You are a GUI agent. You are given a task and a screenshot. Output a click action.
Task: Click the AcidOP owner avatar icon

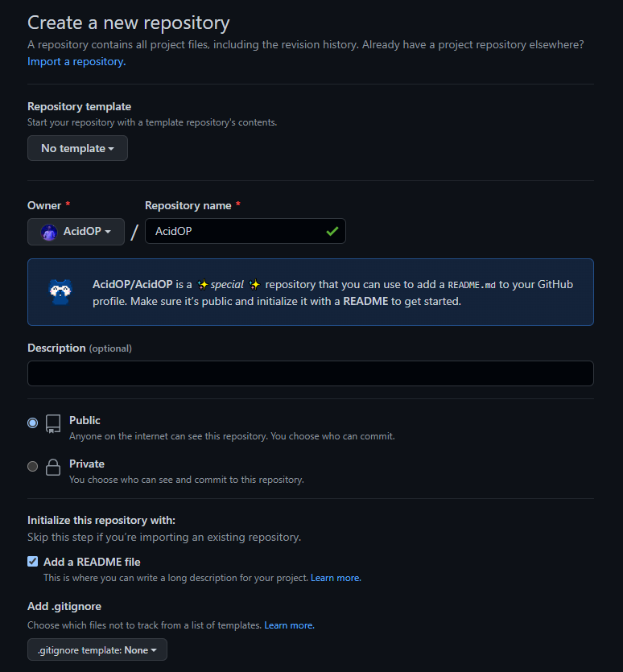tap(49, 232)
